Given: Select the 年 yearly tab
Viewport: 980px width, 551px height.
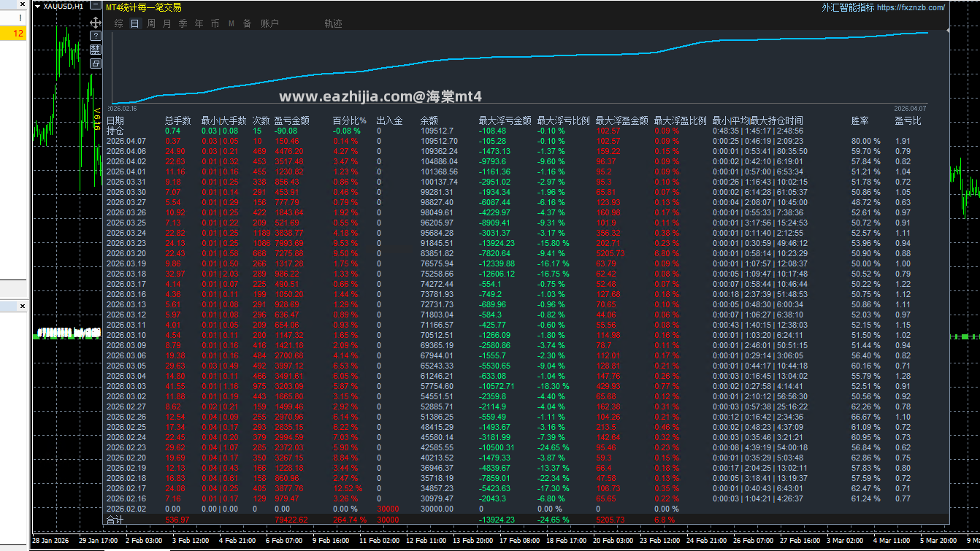Looking at the screenshot, I should tap(199, 23).
